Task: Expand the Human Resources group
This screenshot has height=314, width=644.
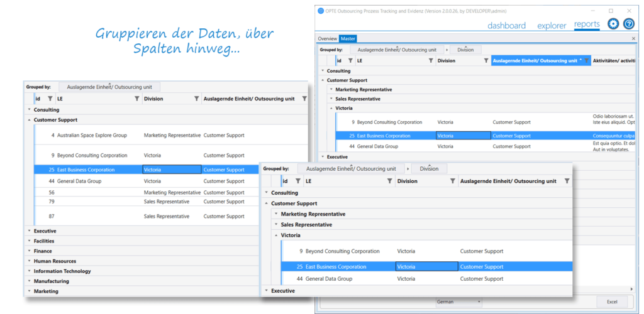Action: click(x=29, y=261)
